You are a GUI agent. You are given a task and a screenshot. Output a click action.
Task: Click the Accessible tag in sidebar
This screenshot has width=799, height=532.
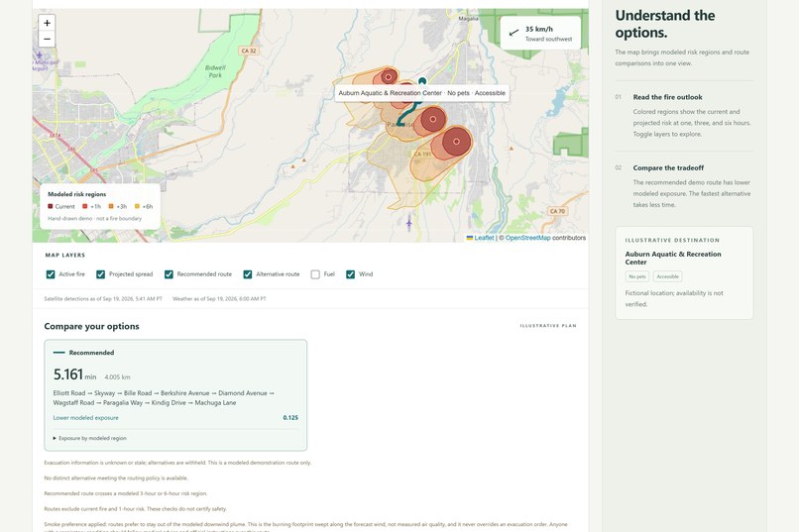pyautogui.click(x=667, y=276)
